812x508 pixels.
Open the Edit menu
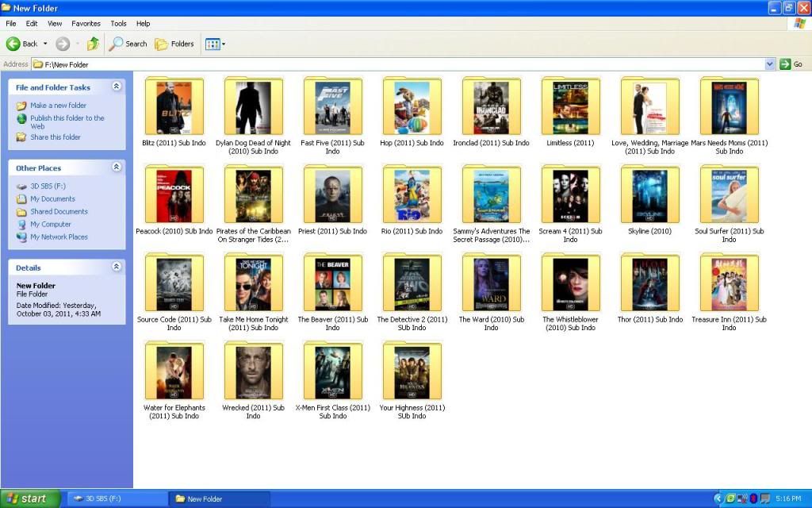(32, 23)
